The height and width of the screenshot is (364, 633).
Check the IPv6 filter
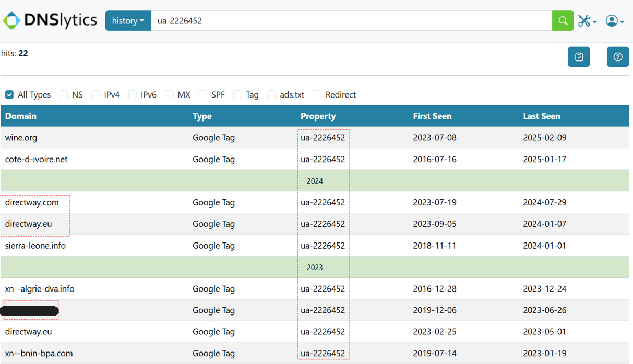[133, 94]
